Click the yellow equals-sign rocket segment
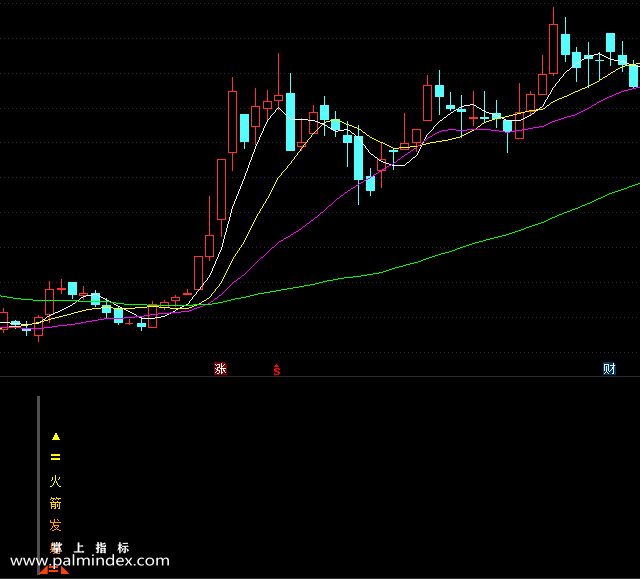 point(56,457)
